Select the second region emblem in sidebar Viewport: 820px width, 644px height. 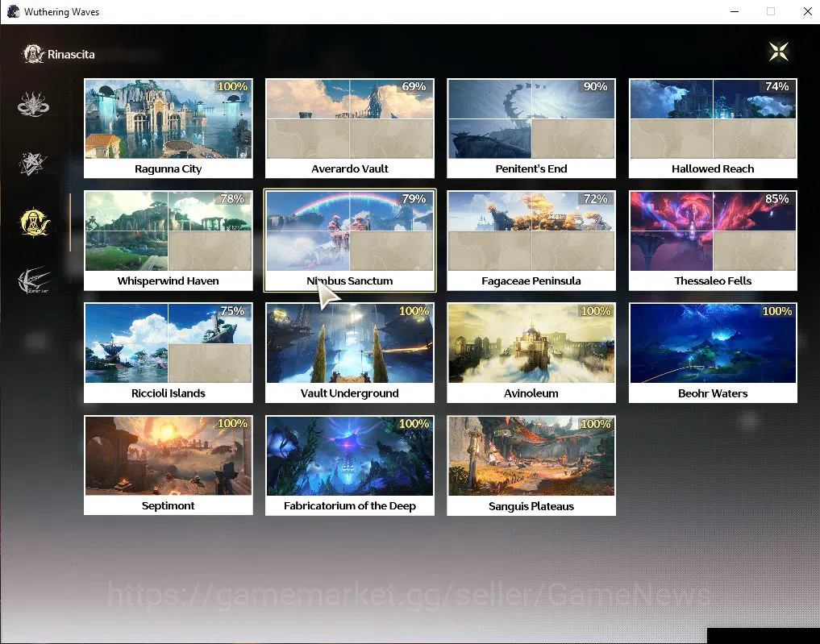33,164
